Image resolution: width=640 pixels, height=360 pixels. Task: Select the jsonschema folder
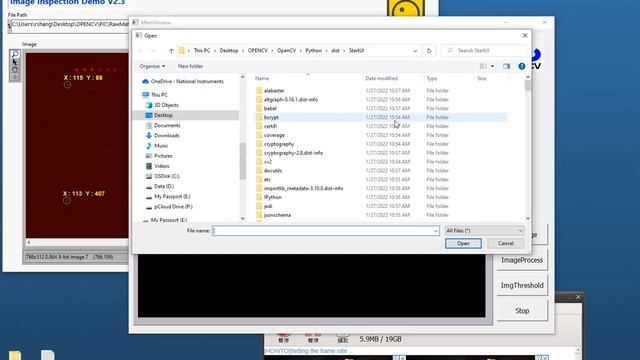click(277, 215)
